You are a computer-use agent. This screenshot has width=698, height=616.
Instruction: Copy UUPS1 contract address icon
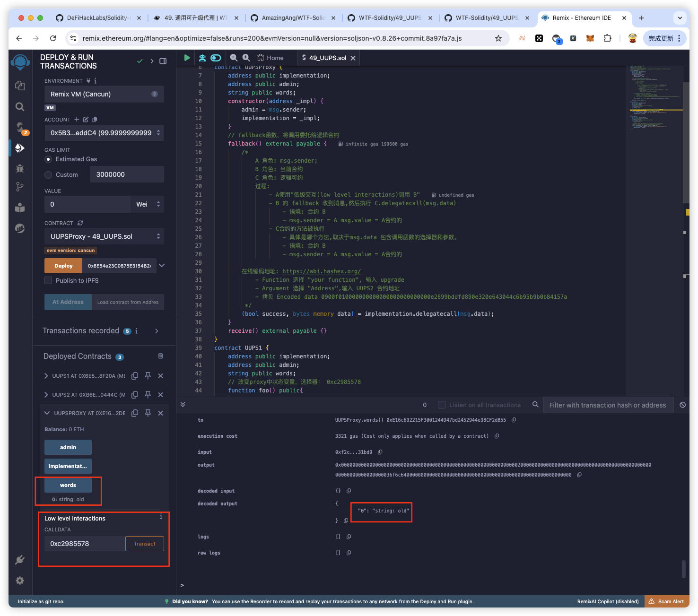pos(135,375)
